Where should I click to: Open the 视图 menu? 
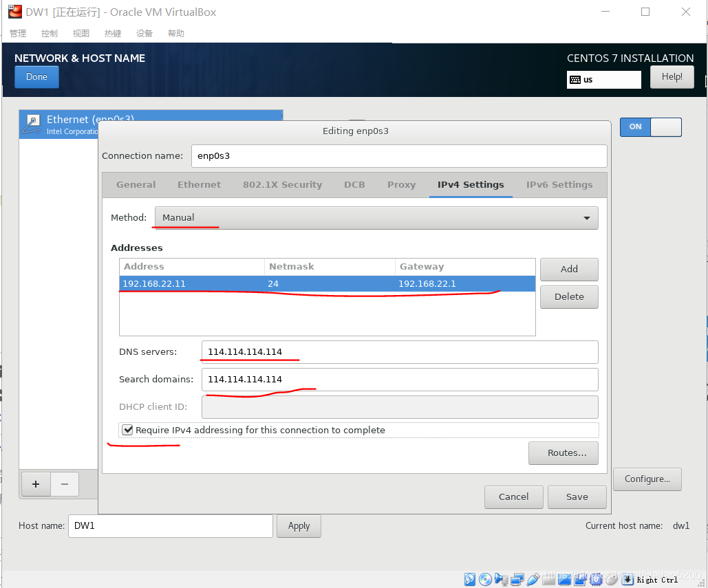[x=81, y=34]
